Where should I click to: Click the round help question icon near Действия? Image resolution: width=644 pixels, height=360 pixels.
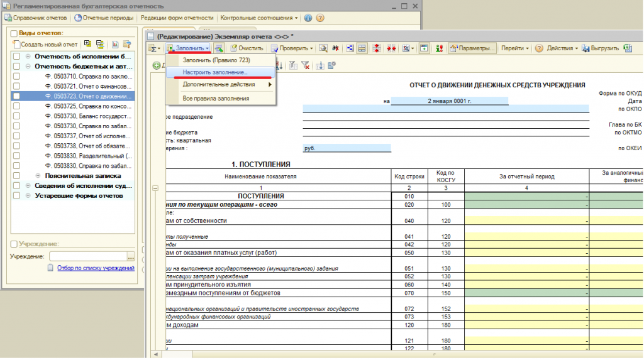click(539, 48)
